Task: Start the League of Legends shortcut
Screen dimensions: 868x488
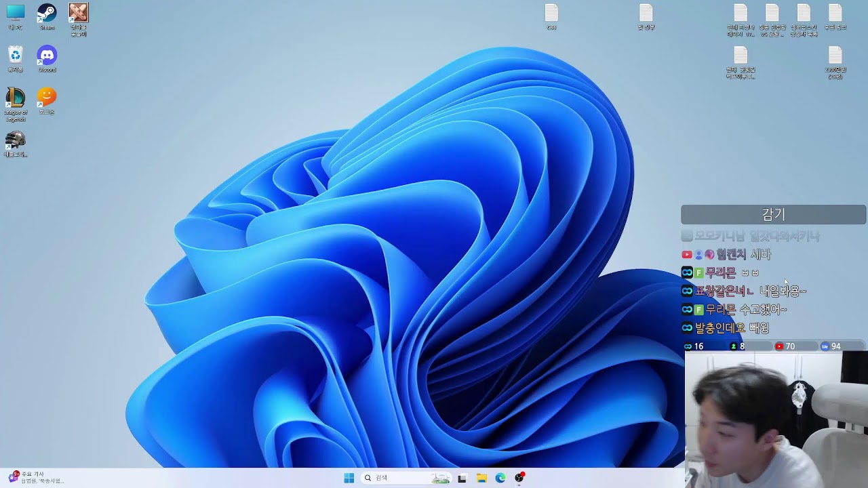Action: coord(16,104)
